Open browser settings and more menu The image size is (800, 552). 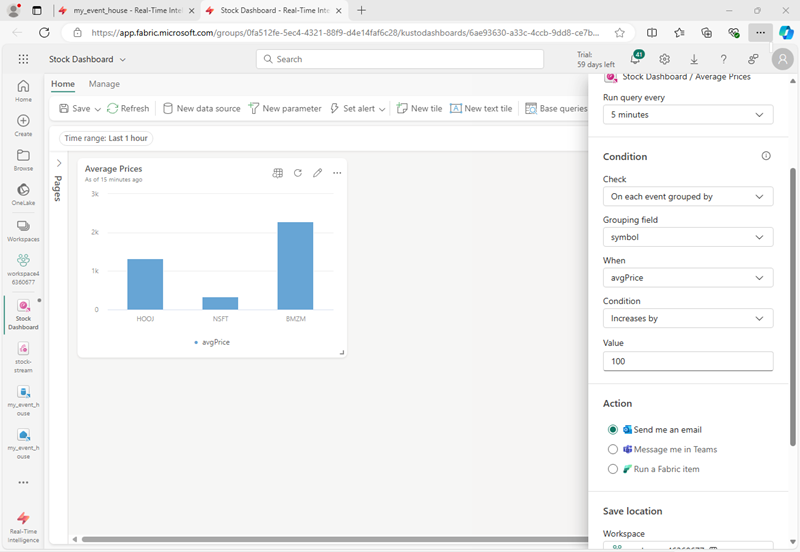(x=760, y=33)
